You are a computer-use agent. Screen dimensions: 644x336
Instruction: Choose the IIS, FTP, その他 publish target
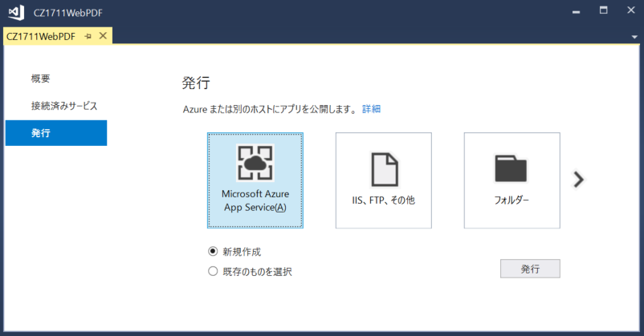(x=384, y=180)
